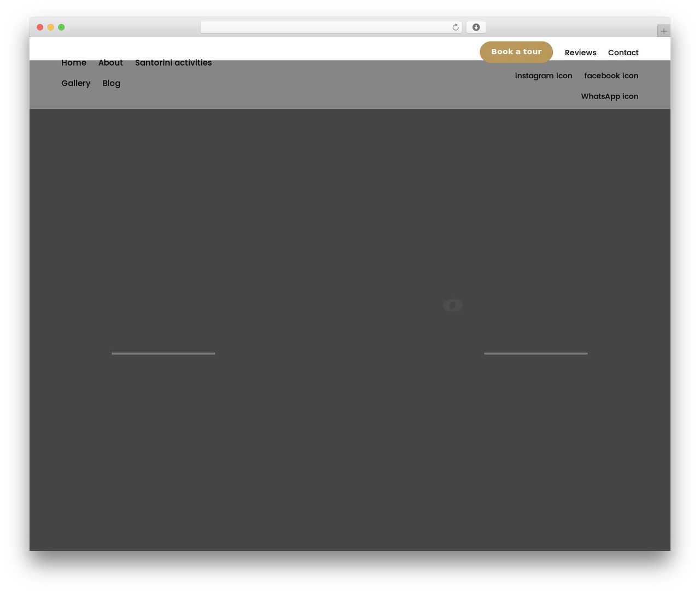Open the About menu item
The width and height of the screenshot is (700, 593).
(x=110, y=63)
